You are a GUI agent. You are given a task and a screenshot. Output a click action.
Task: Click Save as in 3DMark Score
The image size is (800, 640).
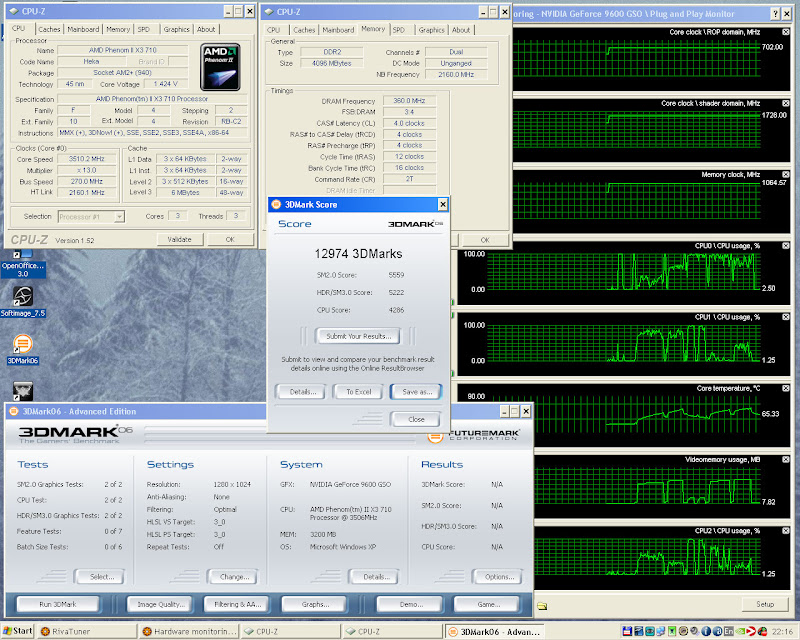415,391
